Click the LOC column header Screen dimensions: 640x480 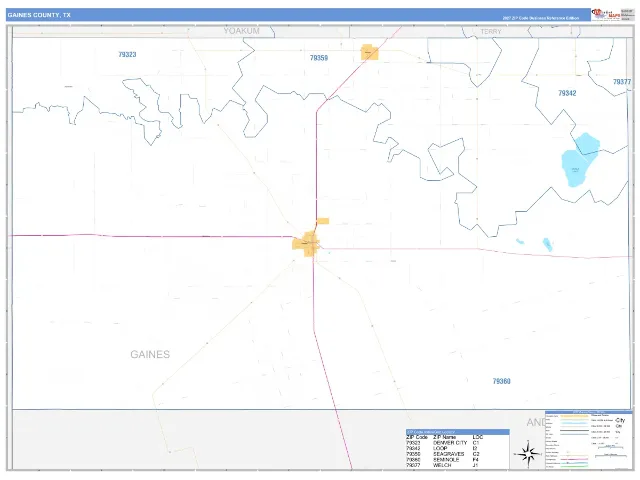pos(478,437)
